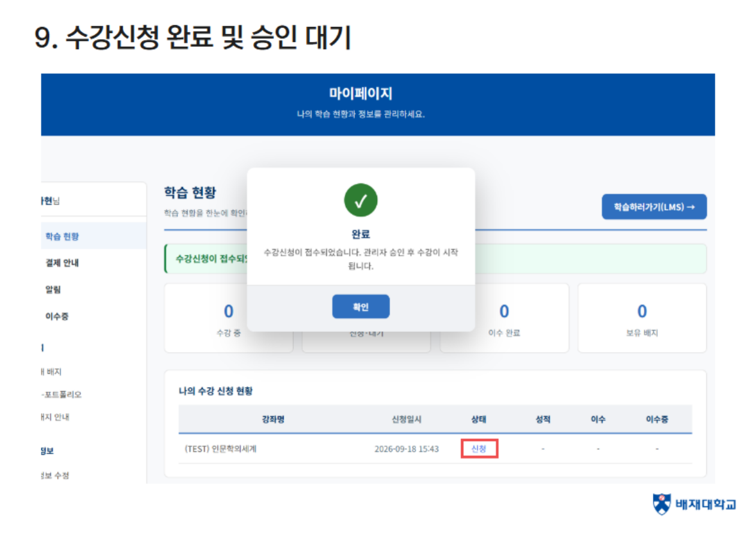Click the 학습 현황 section heading

(190, 193)
